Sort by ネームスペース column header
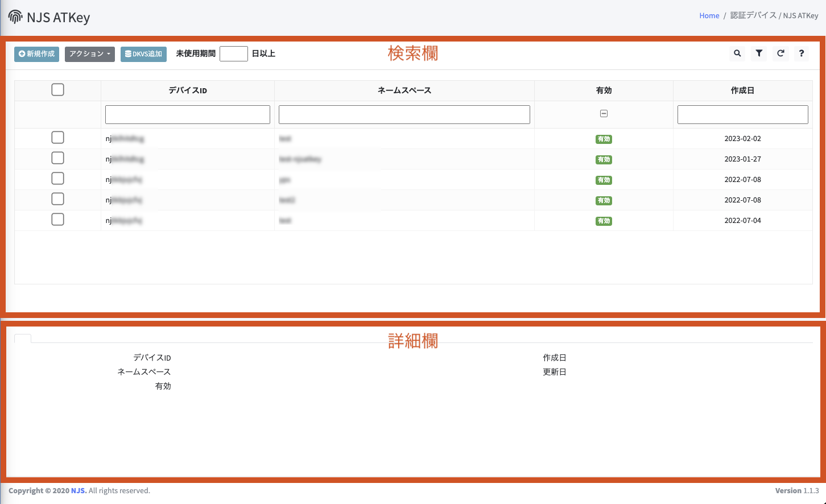 coord(404,90)
